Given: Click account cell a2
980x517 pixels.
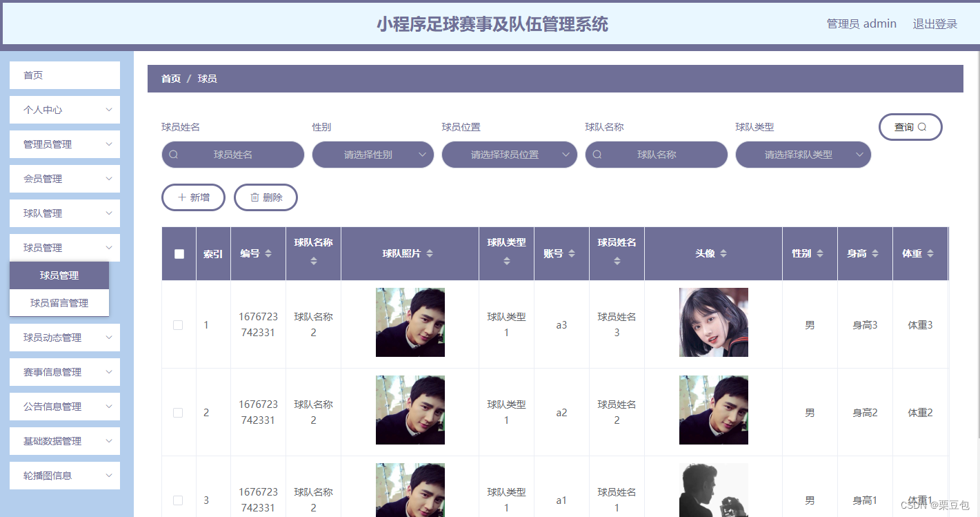Looking at the screenshot, I should pos(561,413).
